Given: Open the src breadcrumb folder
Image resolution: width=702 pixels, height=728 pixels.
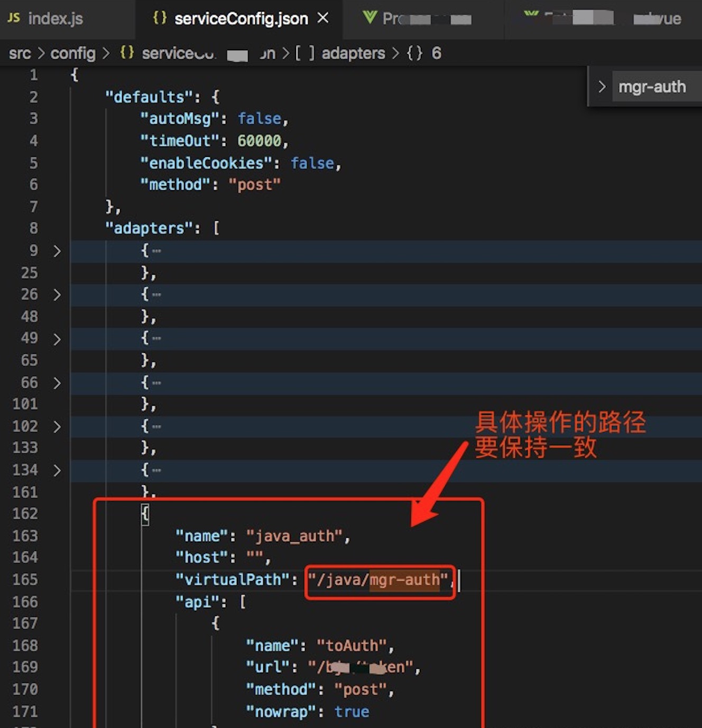Looking at the screenshot, I should 20,53.
